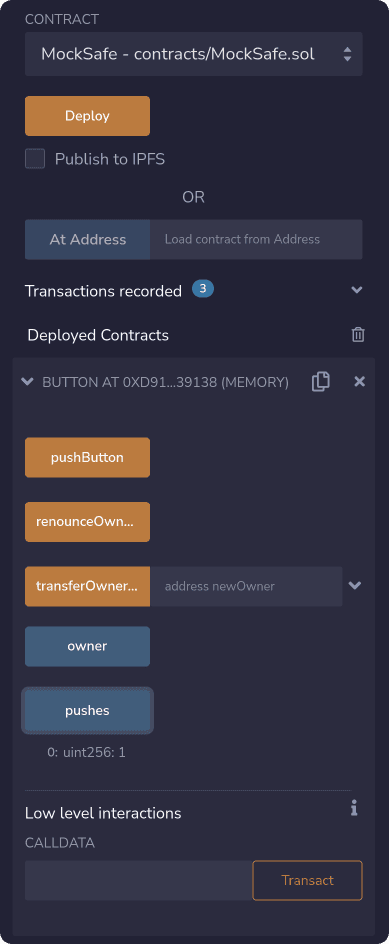The width and height of the screenshot is (389, 944).
Task: Click the Low level interactions heading
Action: 103,813
